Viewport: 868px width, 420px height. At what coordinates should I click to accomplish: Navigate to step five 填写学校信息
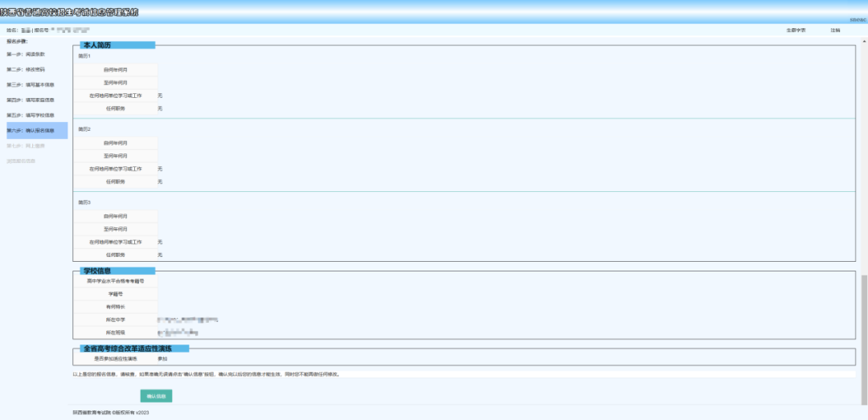pyautogui.click(x=30, y=115)
